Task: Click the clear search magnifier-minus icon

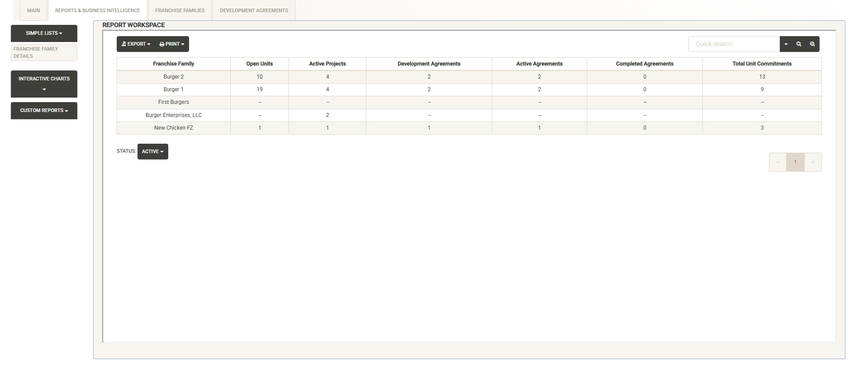Action: coord(812,44)
